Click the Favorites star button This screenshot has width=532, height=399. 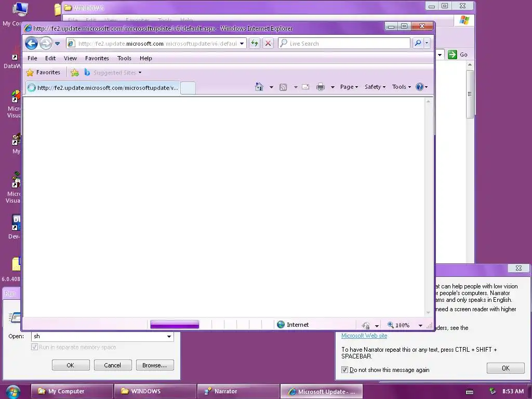click(43, 72)
